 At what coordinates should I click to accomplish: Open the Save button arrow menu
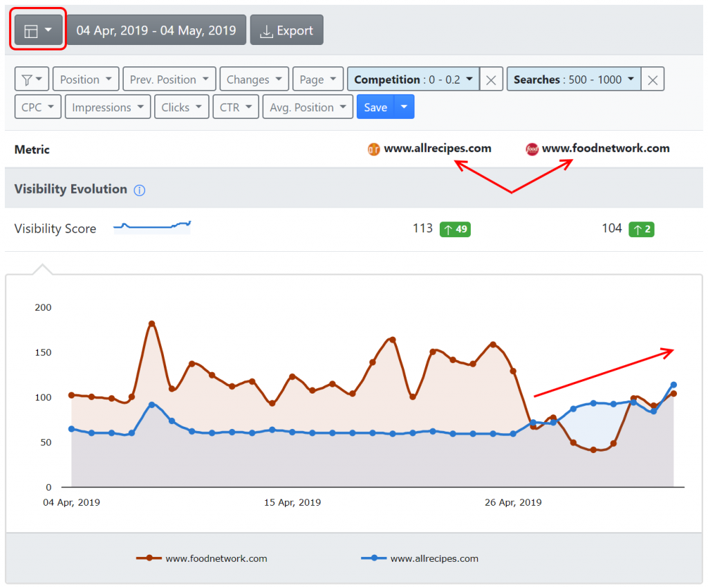404,107
